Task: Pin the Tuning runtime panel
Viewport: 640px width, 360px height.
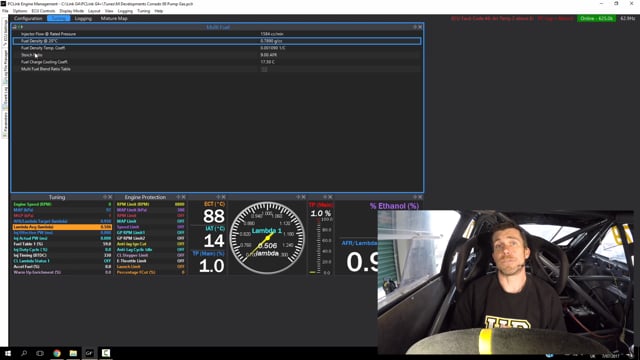Action: [105, 197]
